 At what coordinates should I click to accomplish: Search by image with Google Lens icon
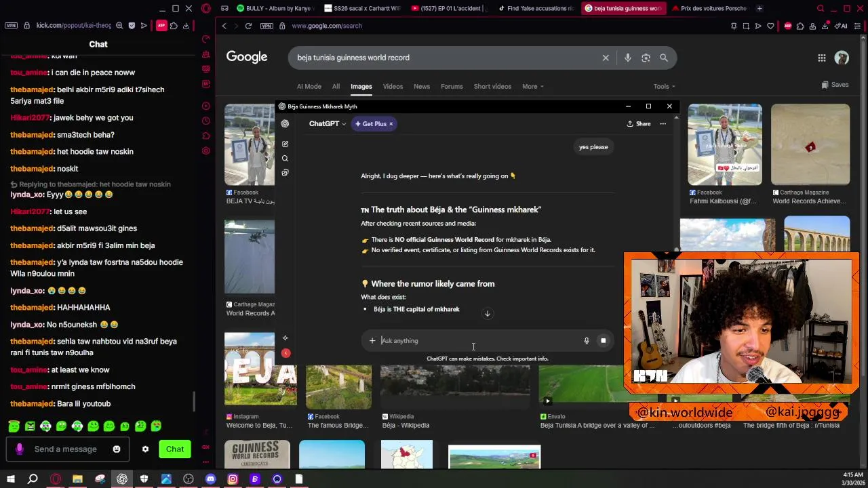(x=646, y=58)
